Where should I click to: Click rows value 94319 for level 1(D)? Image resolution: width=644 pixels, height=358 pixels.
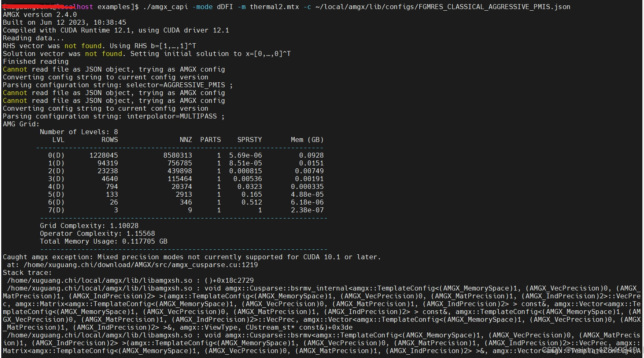[108, 163]
